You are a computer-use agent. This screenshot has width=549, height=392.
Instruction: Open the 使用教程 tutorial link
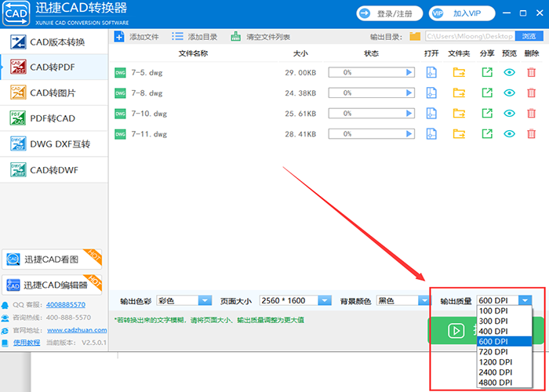coord(27,343)
